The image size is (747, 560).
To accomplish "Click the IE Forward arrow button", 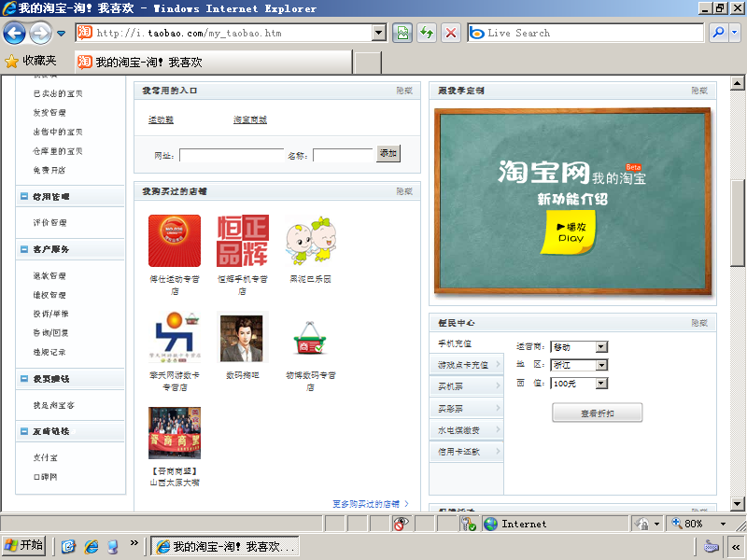I will 40,33.
